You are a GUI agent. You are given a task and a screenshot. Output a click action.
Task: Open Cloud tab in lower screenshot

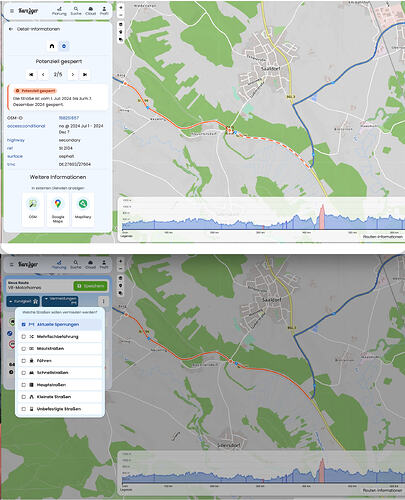[91, 264]
